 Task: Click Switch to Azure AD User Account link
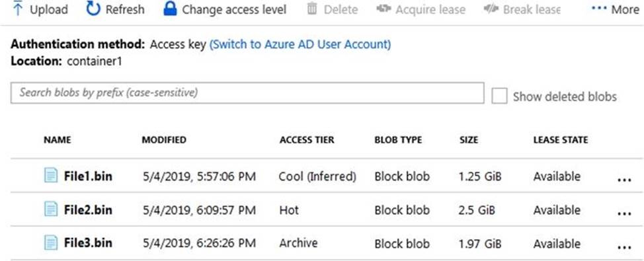point(300,44)
